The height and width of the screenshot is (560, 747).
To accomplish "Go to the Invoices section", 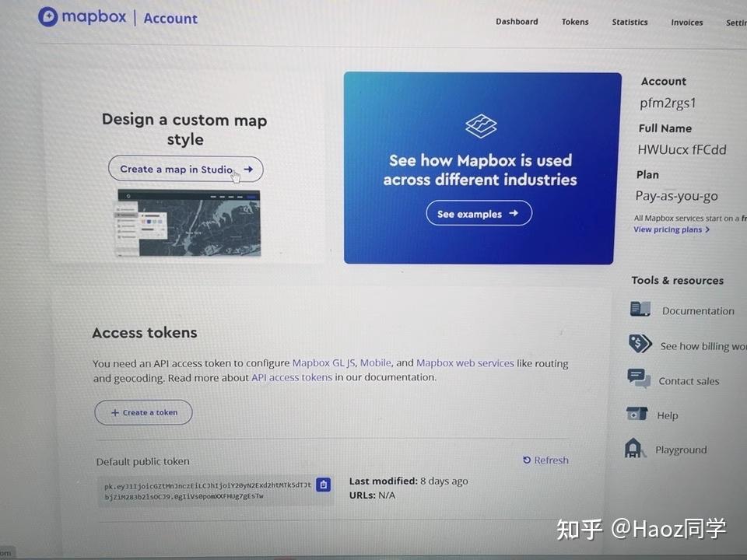I will 686,23.
